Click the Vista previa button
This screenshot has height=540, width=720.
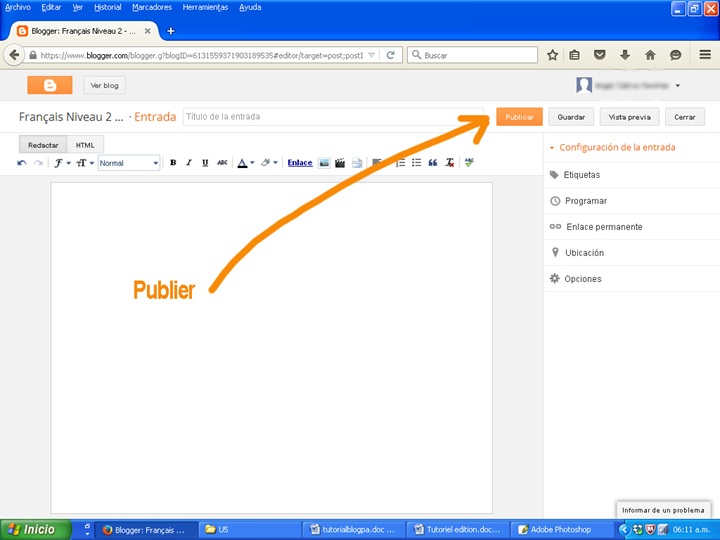(630, 117)
